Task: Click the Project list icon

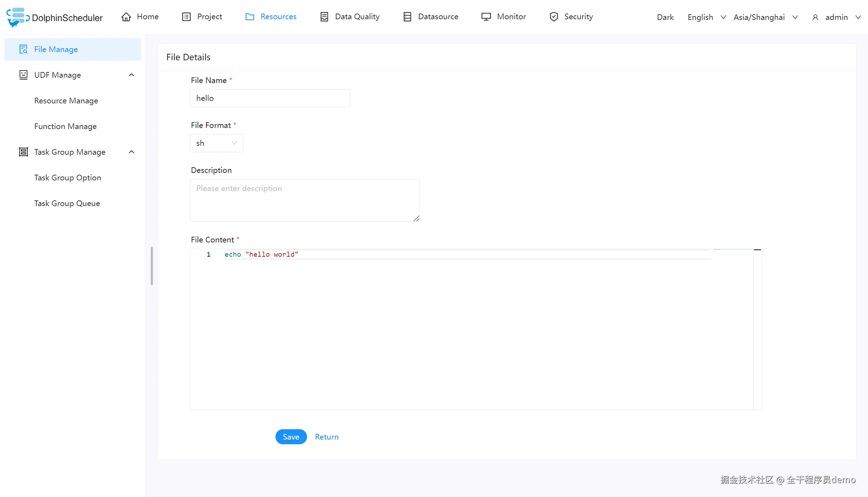Action: point(186,17)
